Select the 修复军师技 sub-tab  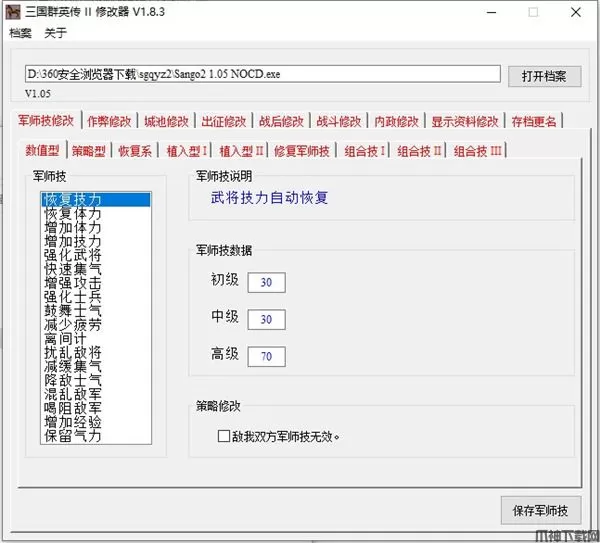(301, 151)
